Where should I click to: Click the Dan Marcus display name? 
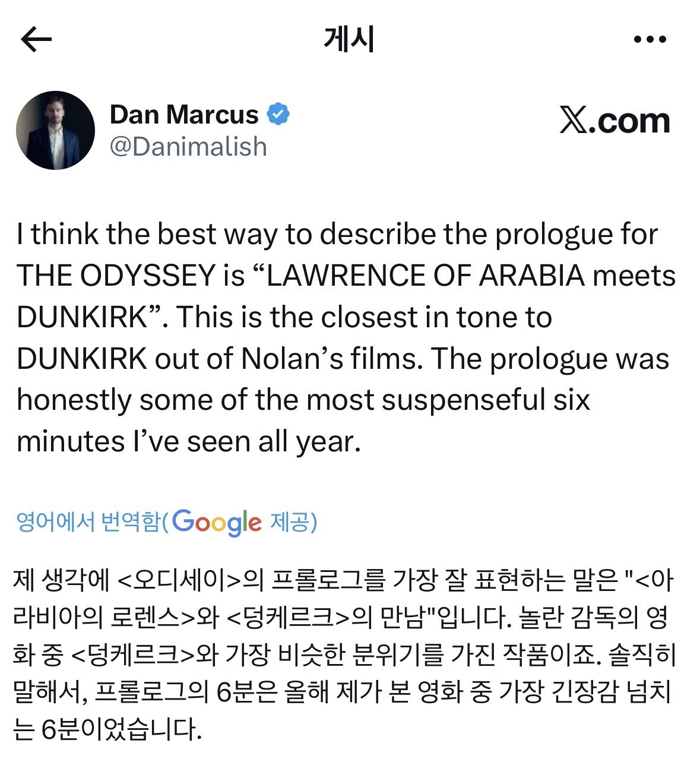pyautogui.click(x=184, y=114)
